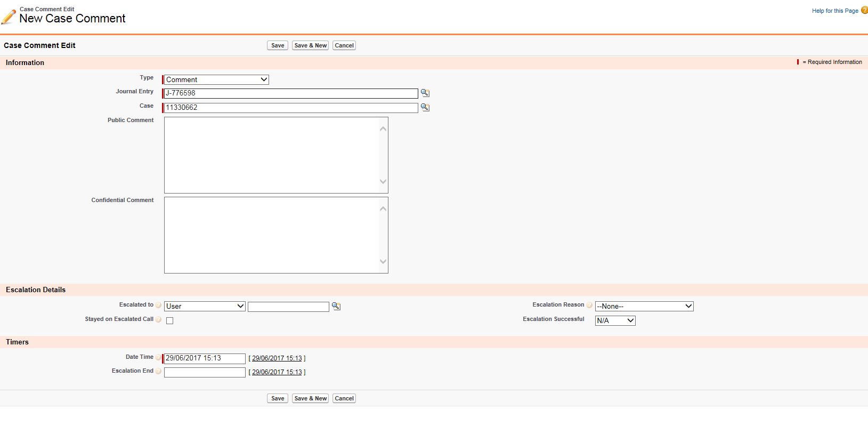This screenshot has height=442, width=868.
Task: Click the Escalated to name input field
Action: click(288, 307)
